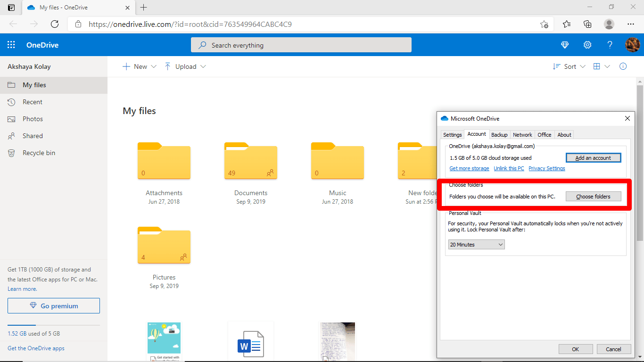644x362 pixels.
Task: Close the My files browser tab
Action: [127, 8]
